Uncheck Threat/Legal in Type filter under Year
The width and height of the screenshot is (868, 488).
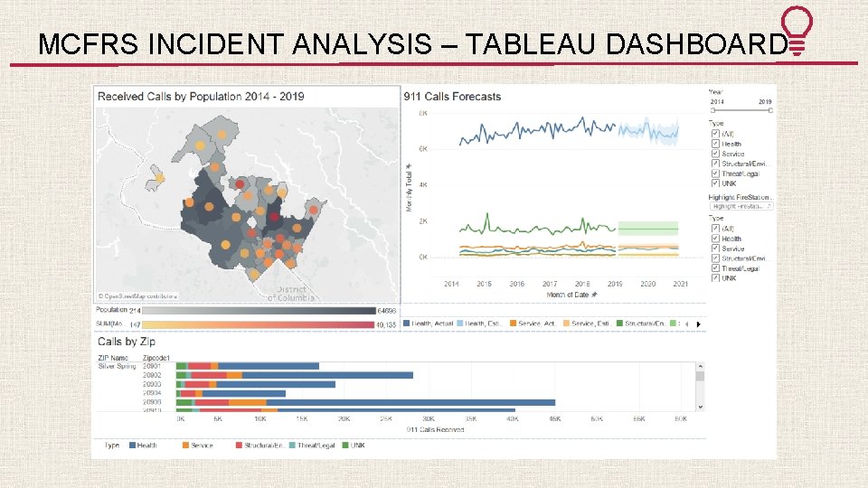(715, 174)
